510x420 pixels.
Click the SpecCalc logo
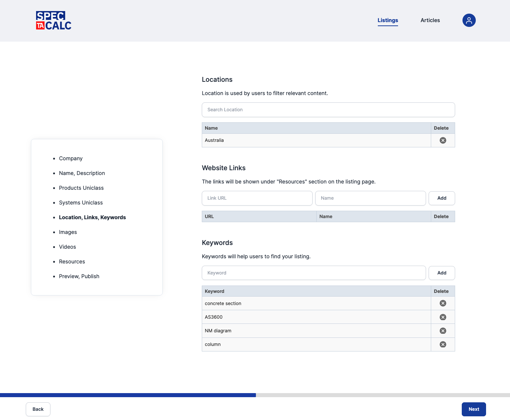(x=54, y=20)
